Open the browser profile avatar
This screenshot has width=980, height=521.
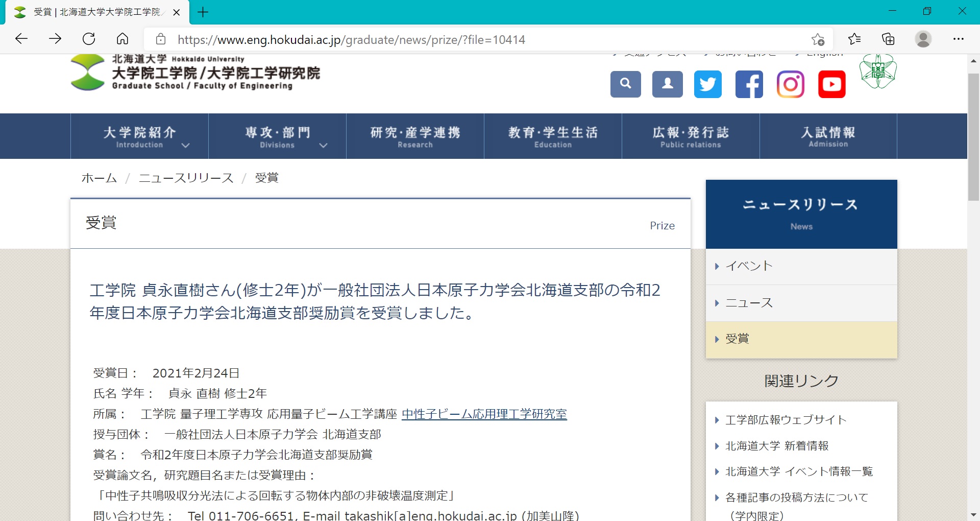pyautogui.click(x=923, y=39)
